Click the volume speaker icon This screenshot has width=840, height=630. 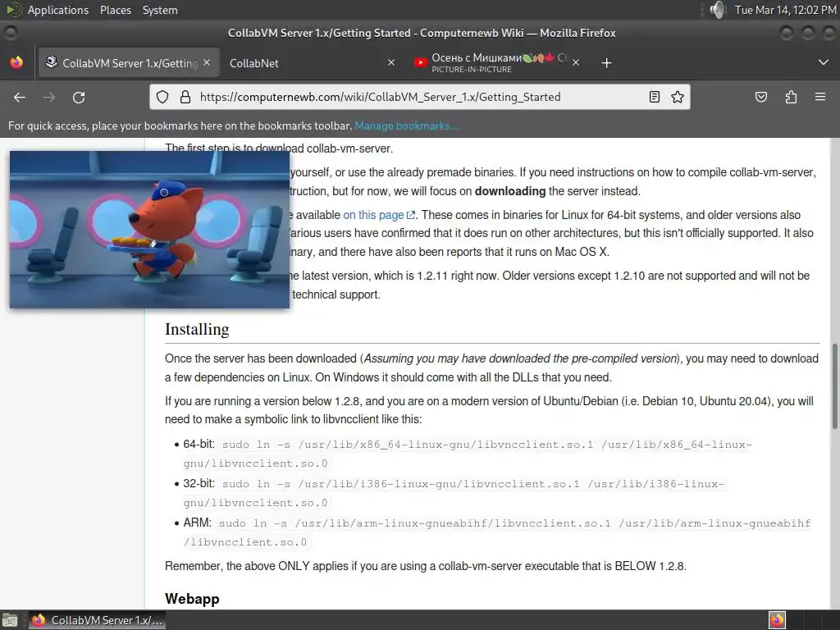point(717,10)
